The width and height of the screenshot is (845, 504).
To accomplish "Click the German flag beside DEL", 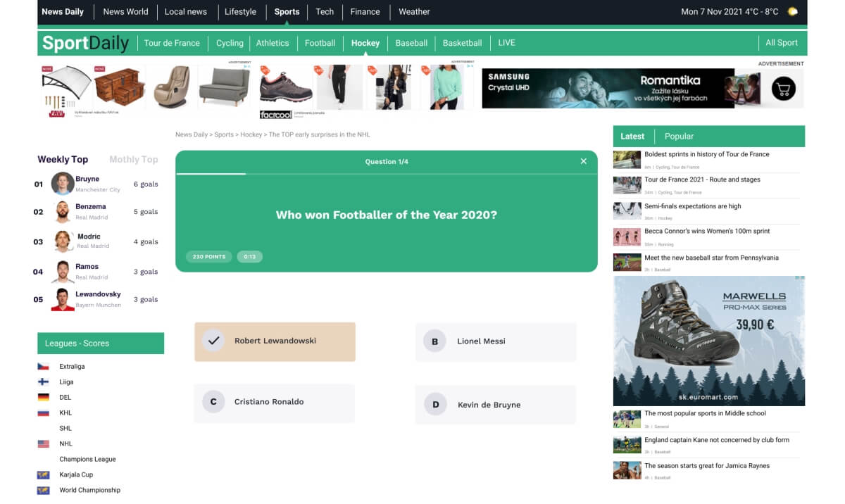I will click(44, 398).
